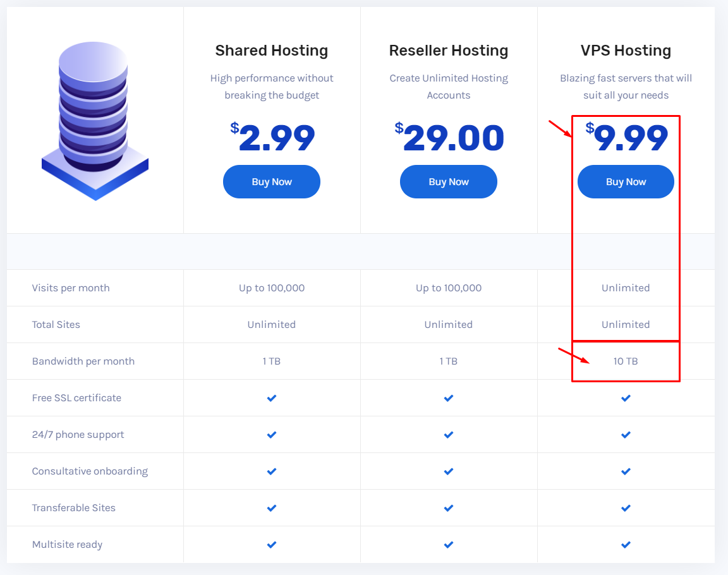Click the 24/7 phone support checkmark for Reseller Hosting
The image size is (728, 575).
tap(449, 434)
